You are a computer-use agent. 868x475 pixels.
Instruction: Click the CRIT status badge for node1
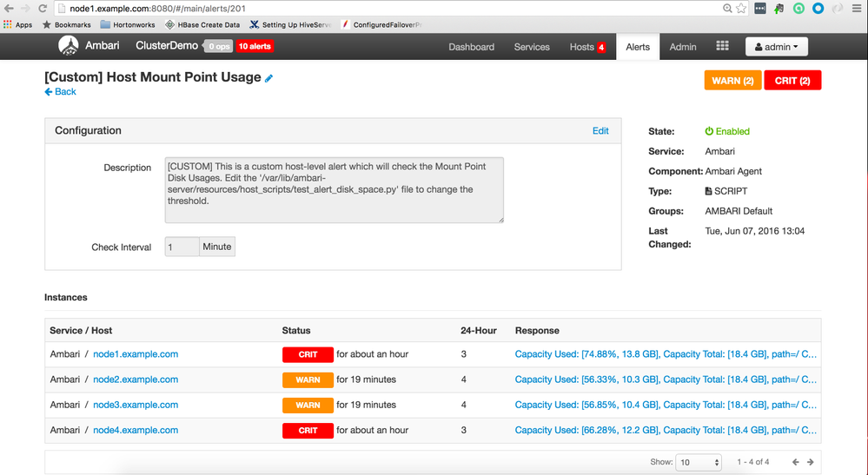click(x=308, y=354)
